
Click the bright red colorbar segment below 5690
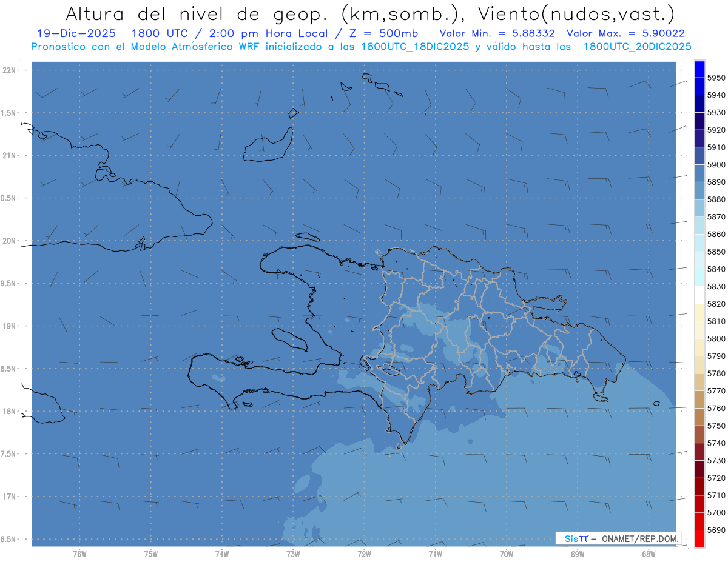click(x=699, y=538)
